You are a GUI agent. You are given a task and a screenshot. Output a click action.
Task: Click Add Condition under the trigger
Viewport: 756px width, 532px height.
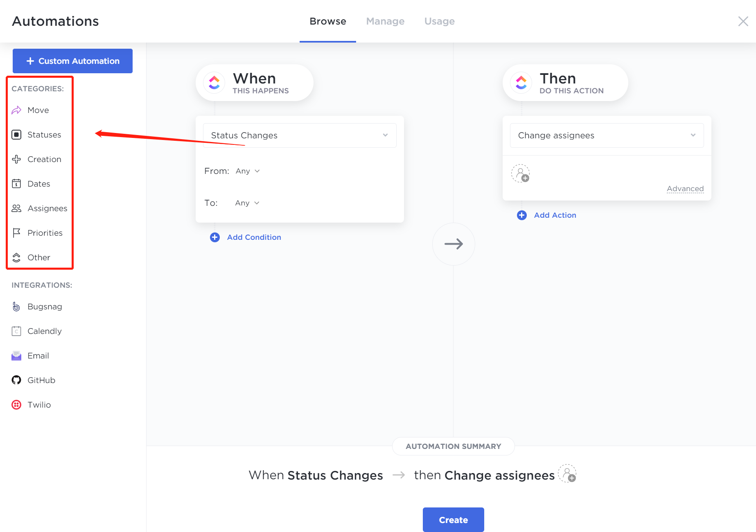coord(254,237)
